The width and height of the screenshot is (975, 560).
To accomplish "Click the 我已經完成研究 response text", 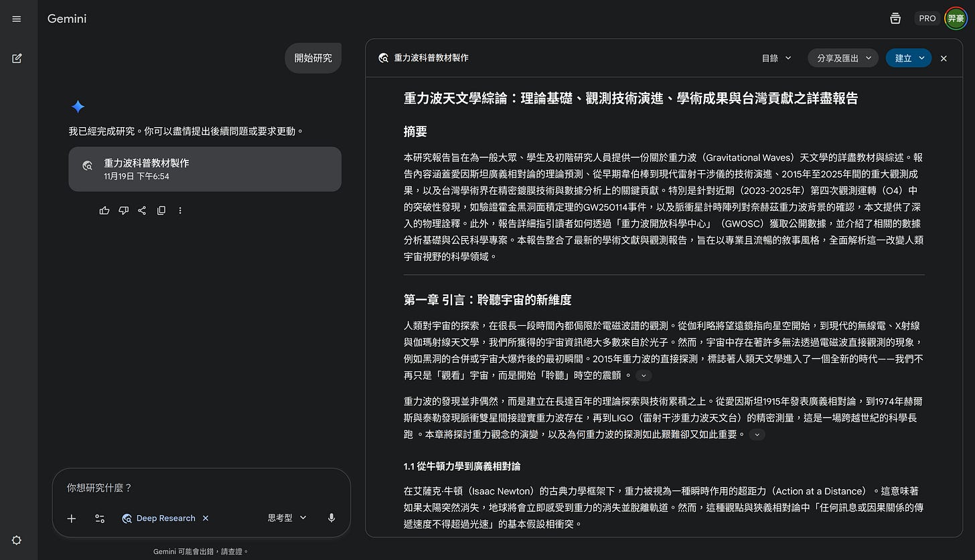I will 186,131.
